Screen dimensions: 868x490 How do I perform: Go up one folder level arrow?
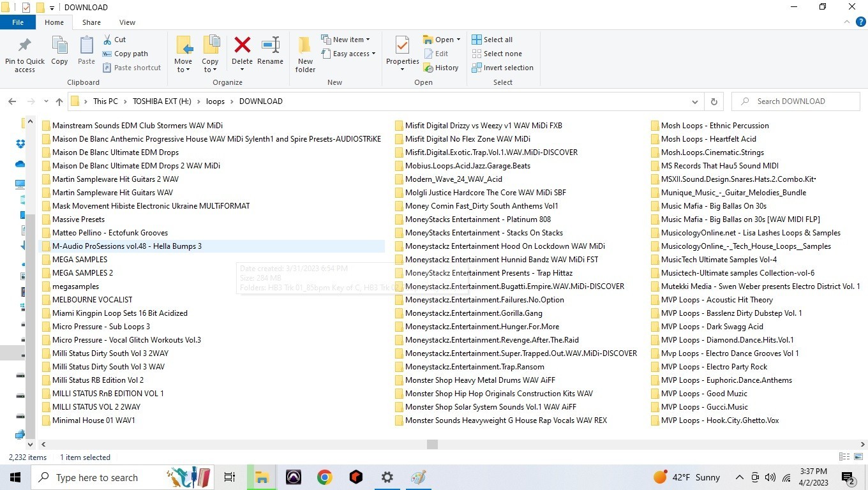(59, 101)
